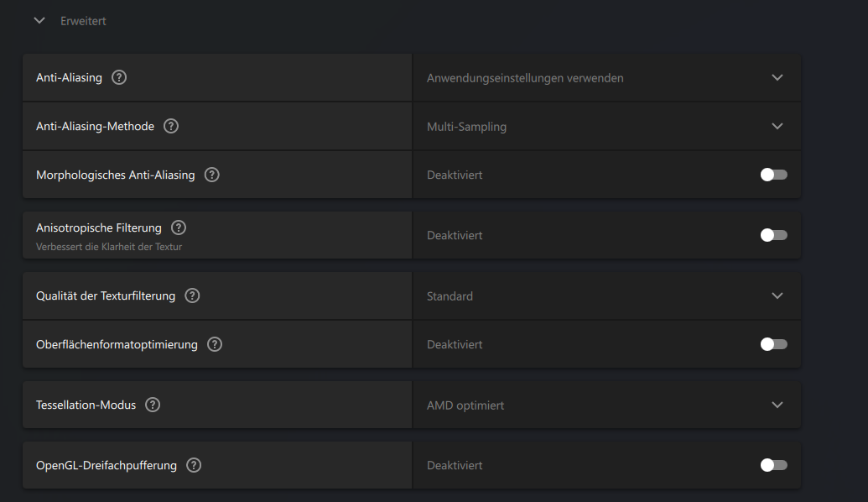This screenshot has width=868, height=502.
Task: Toggle Oberflächenformatoptimierung on
Action: tap(773, 344)
